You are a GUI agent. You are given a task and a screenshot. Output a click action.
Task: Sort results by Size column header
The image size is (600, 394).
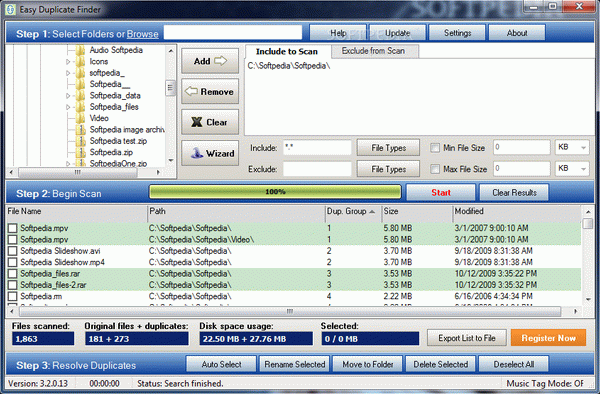coord(417,212)
